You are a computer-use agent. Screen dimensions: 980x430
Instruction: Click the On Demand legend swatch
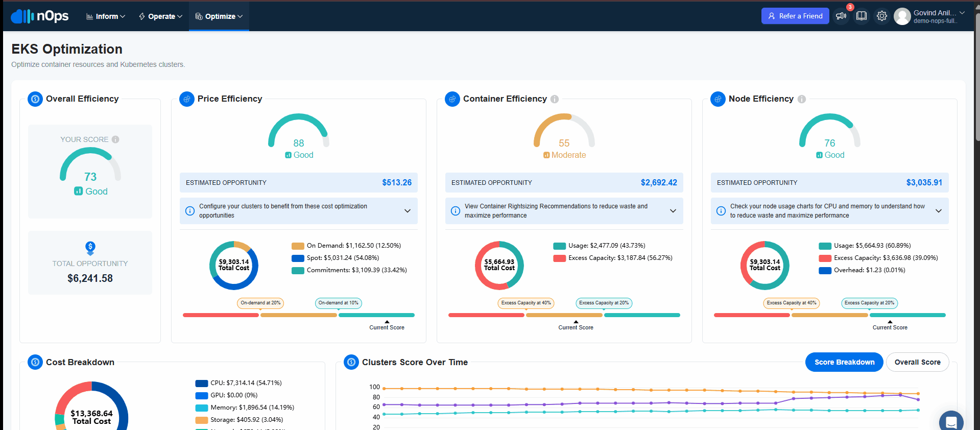(x=298, y=246)
